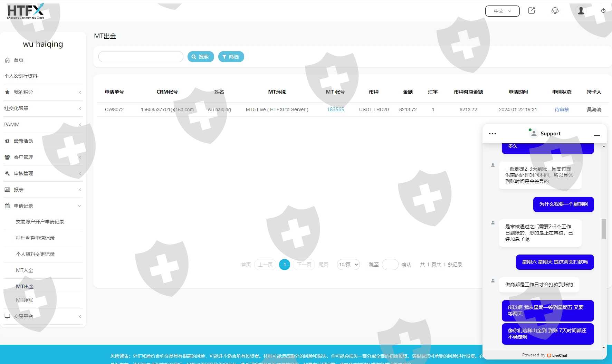
Task: Click the users icon beside 客户管理
Action: (x=7, y=157)
